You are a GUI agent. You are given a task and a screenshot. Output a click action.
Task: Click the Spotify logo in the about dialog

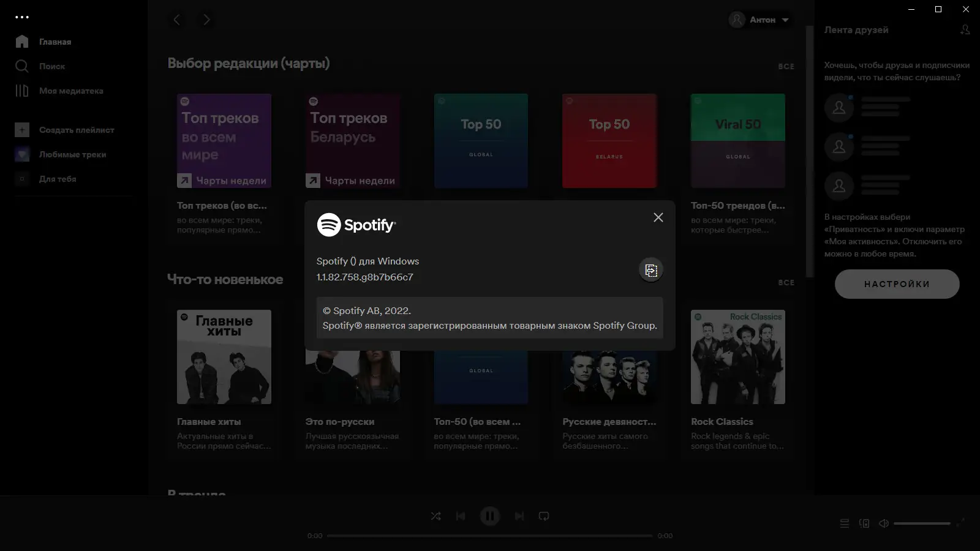click(x=356, y=225)
